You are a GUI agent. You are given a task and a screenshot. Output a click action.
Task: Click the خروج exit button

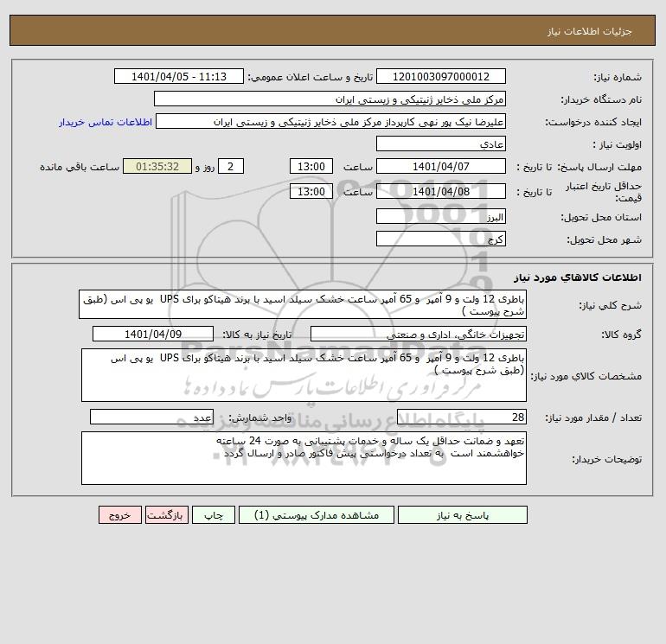point(119,515)
